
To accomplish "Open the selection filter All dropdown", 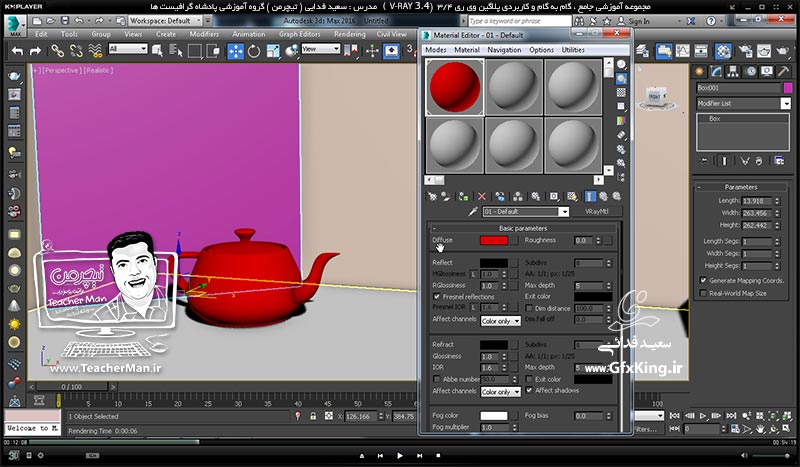I will pyautogui.click(x=128, y=49).
